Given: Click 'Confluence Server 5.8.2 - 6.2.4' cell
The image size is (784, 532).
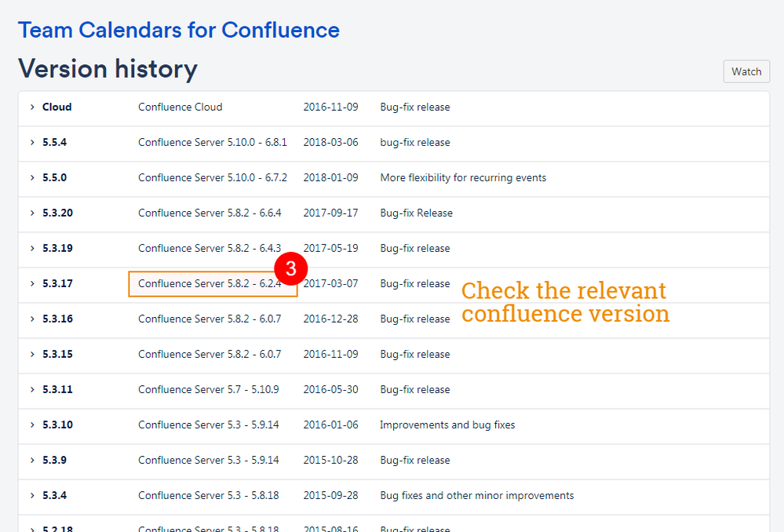Looking at the screenshot, I should pyautogui.click(x=210, y=283).
